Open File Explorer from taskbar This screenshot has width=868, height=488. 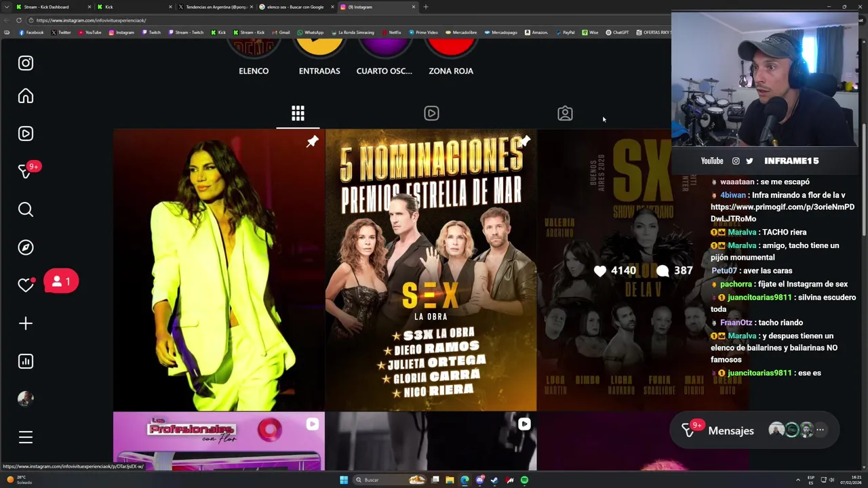coord(450,480)
